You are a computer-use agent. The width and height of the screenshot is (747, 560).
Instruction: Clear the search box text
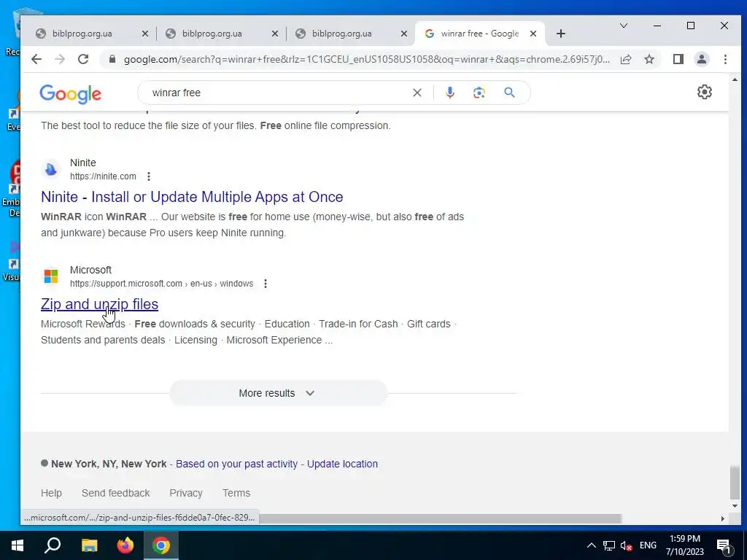(417, 93)
